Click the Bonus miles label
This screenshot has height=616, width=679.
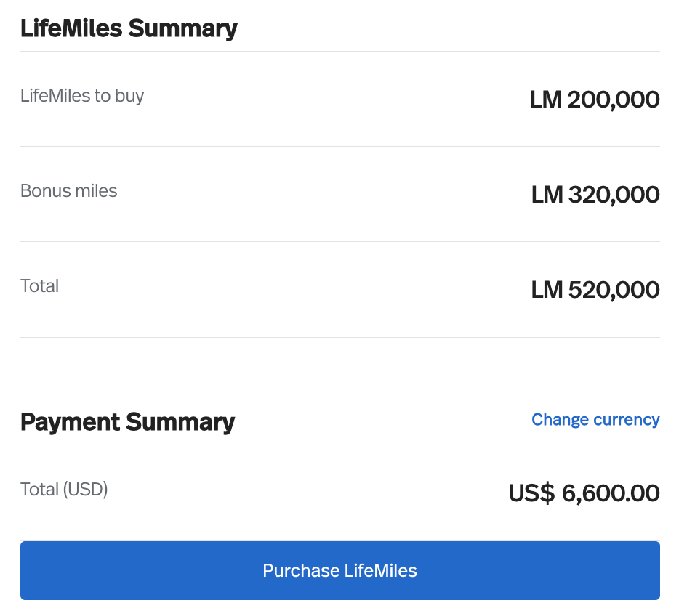coord(68,190)
